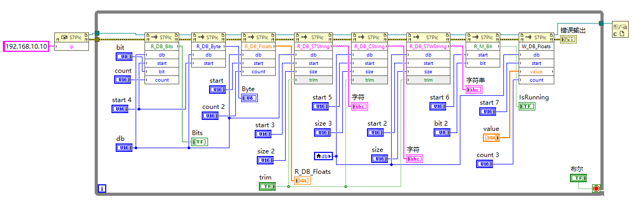Select the local variable db node
This screenshot has height=211, width=644.
(x=323, y=156)
